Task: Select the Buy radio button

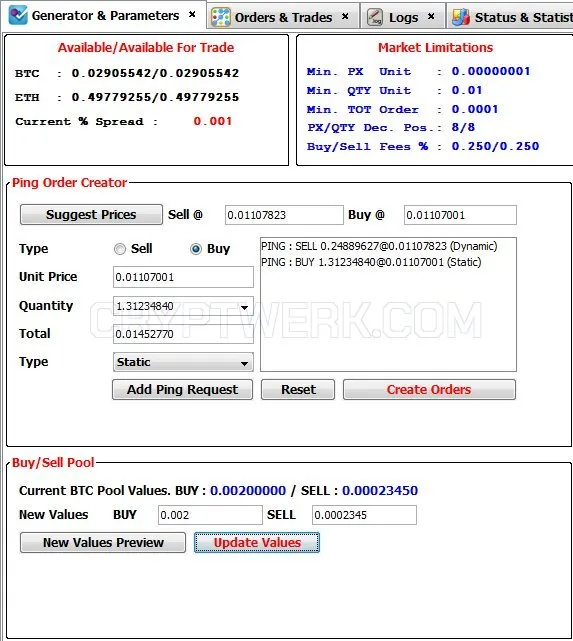Action: (196, 249)
